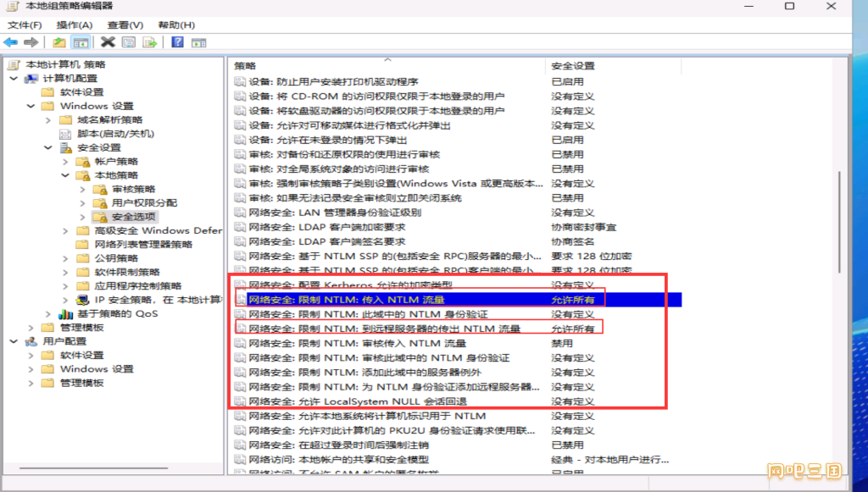The width and height of the screenshot is (868, 492).
Task: Select 应用程序控制策略 in the tree
Action: (x=138, y=286)
